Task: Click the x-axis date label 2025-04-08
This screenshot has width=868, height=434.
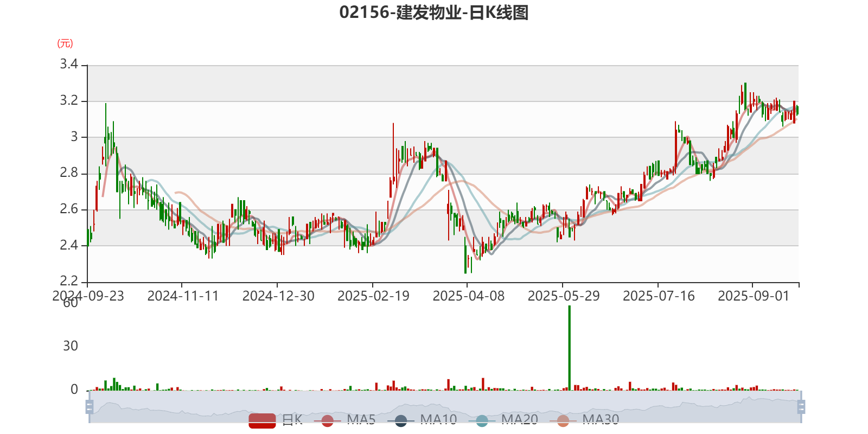Action: 468,296
